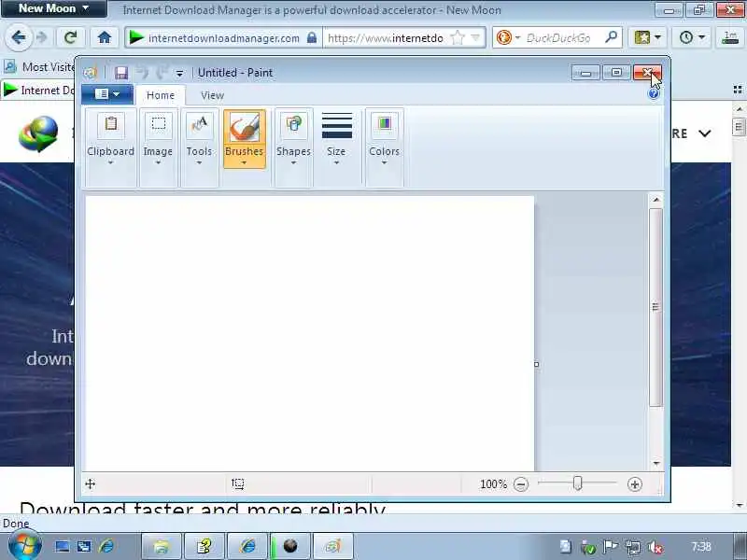The image size is (747, 560).
Task: Click the Show Desktop quick launch icon
Action: click(x=62, y=546)
